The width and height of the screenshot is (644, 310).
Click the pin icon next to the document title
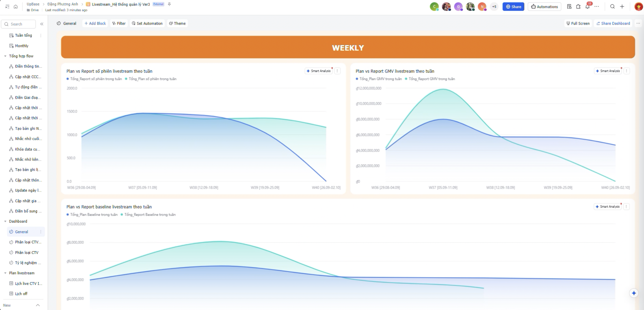click(169, 4)
